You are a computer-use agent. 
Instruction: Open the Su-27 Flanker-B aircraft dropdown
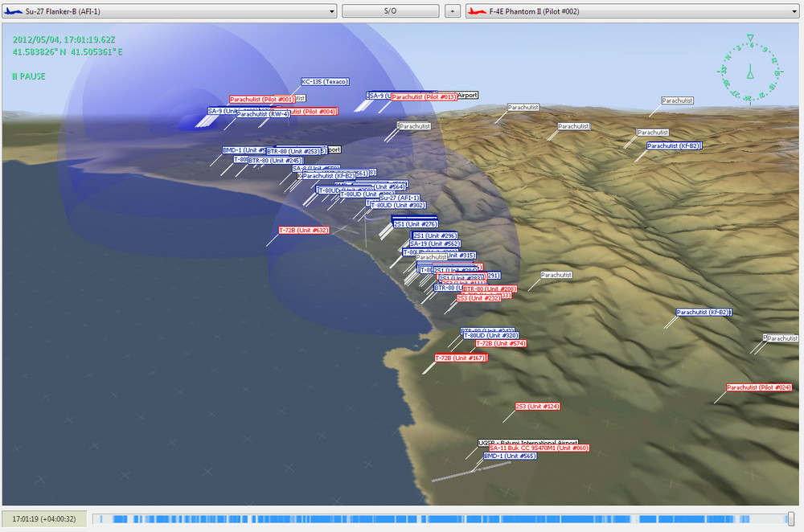coord(169,11)
